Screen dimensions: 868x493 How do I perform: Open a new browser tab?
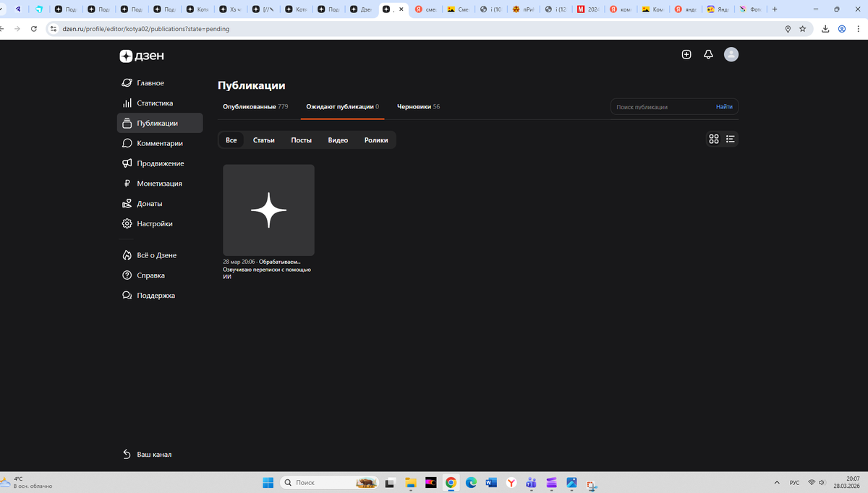click(775, 9)
